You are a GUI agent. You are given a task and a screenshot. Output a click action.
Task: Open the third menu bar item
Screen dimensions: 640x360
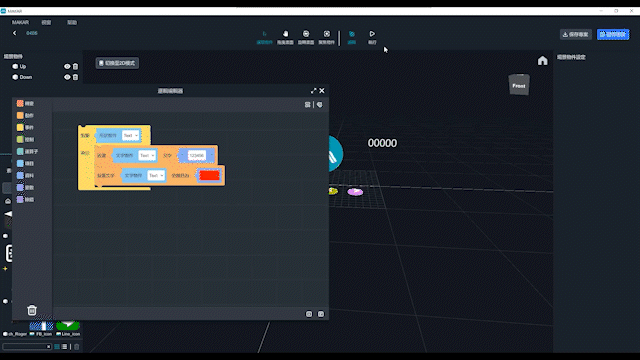click(72, 22)
